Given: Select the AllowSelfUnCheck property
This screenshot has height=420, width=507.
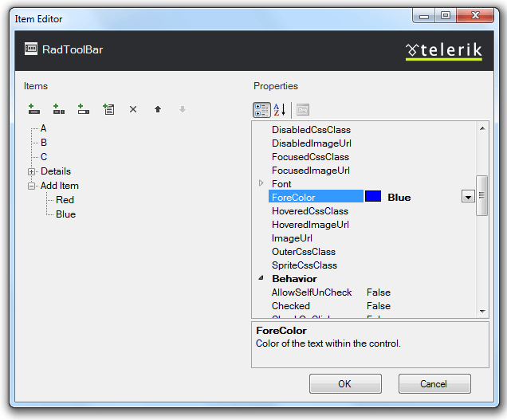Looking at the screenshot, I should click(x=312, y=292).
